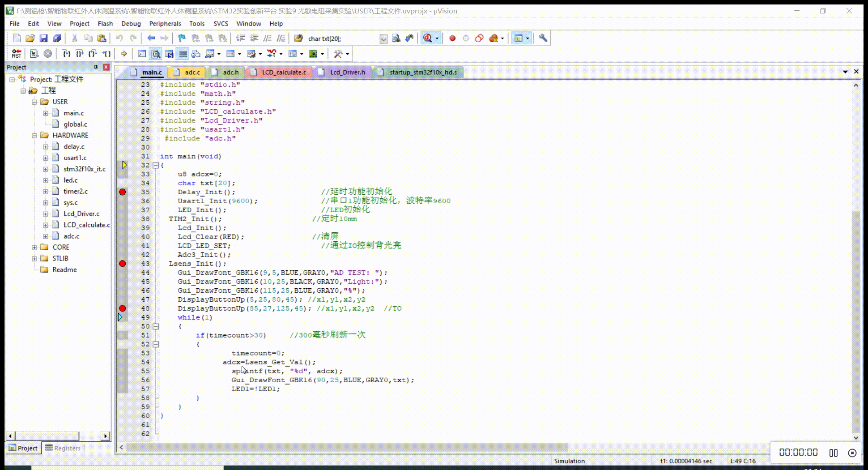Screen dimensions: 868x470
Task: Switch to the startup_stm32f10x_hd.s tab
Action: (x=418, y=72)
